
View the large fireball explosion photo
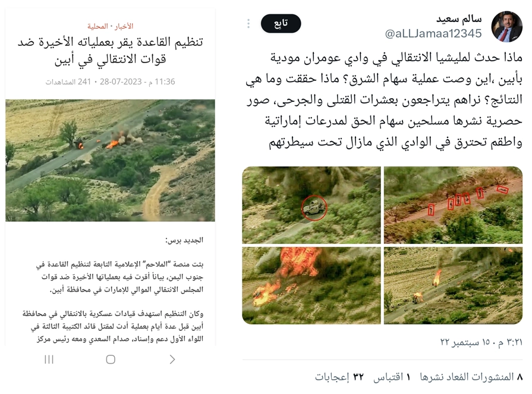coord(311,286)
